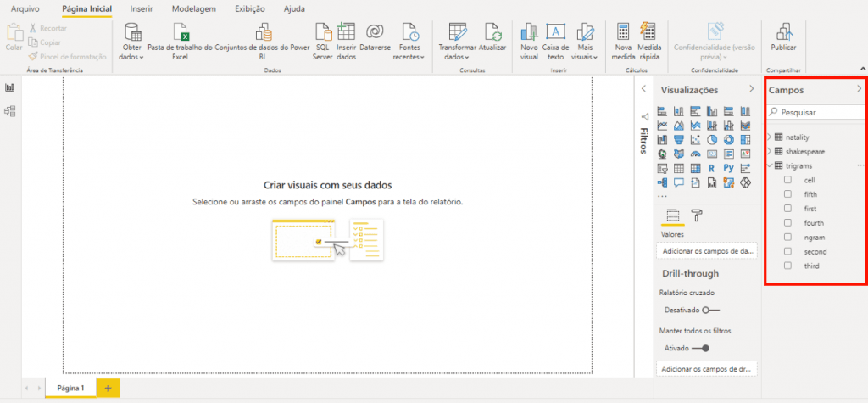Collapse the Campos panel chevron
868x403 pixels.
coord(859,88)
